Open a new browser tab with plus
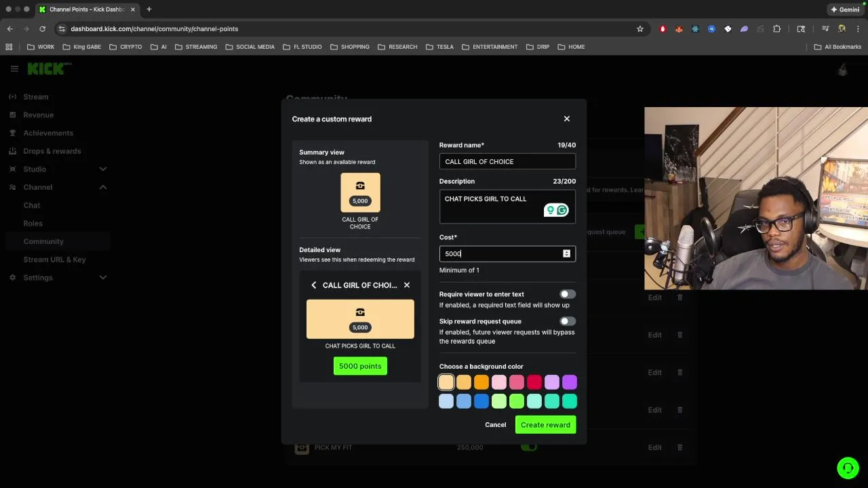 pyautogui.click(x=149, y=9)
